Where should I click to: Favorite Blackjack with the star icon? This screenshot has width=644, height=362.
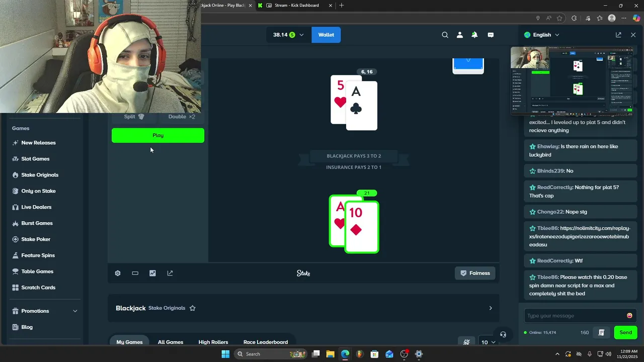click(x=192, y=308)
